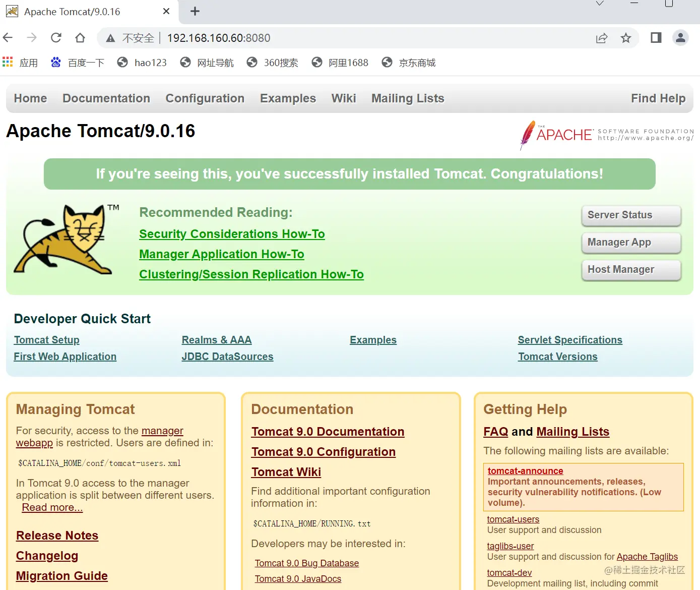Follow the Read more... link
700x590 pixels.
coord(52,507)
